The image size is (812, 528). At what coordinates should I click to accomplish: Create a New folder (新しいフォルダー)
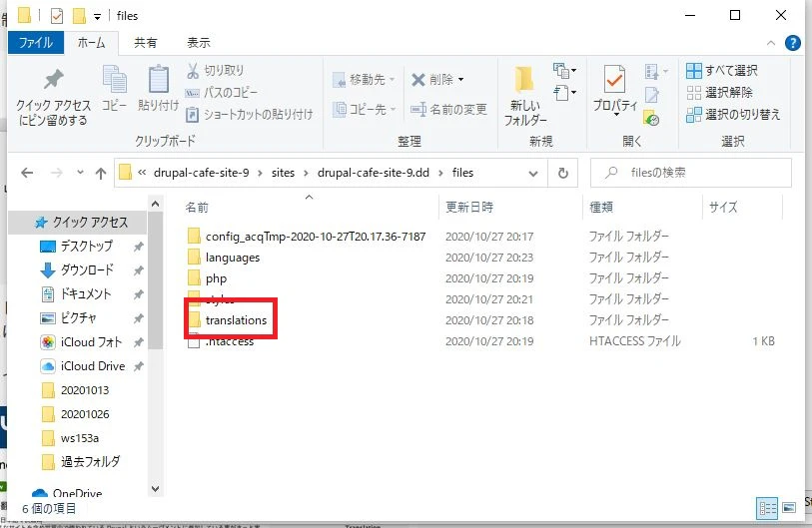tap(525, 96)
